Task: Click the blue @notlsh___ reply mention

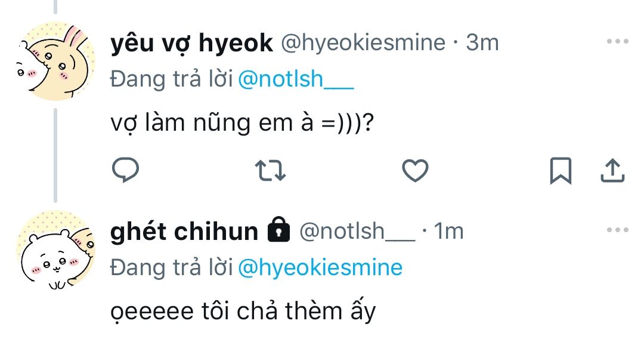Action: coord(296,79)
